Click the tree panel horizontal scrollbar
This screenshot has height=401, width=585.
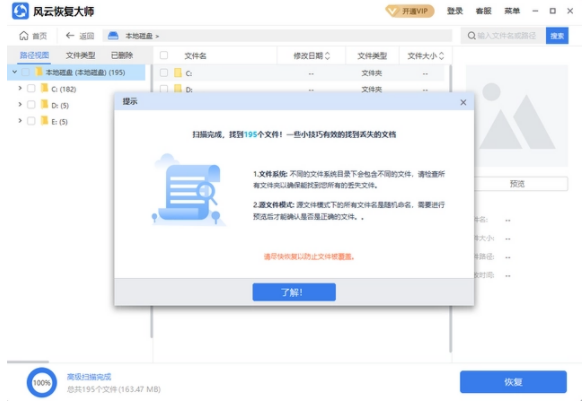28,361
